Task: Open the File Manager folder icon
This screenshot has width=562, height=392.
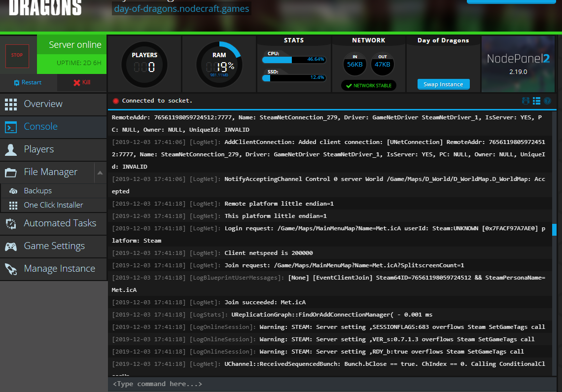Action: [x=11, y=172]
